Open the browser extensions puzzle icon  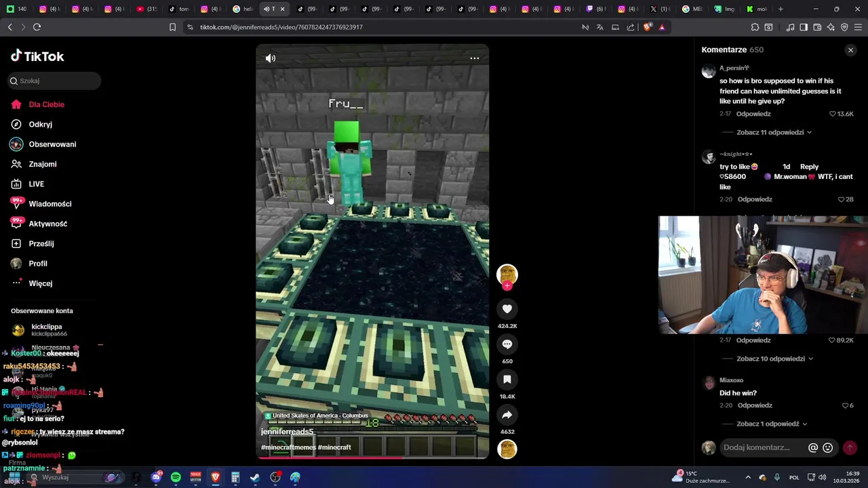pyautogui.click(x=755, y=27)
